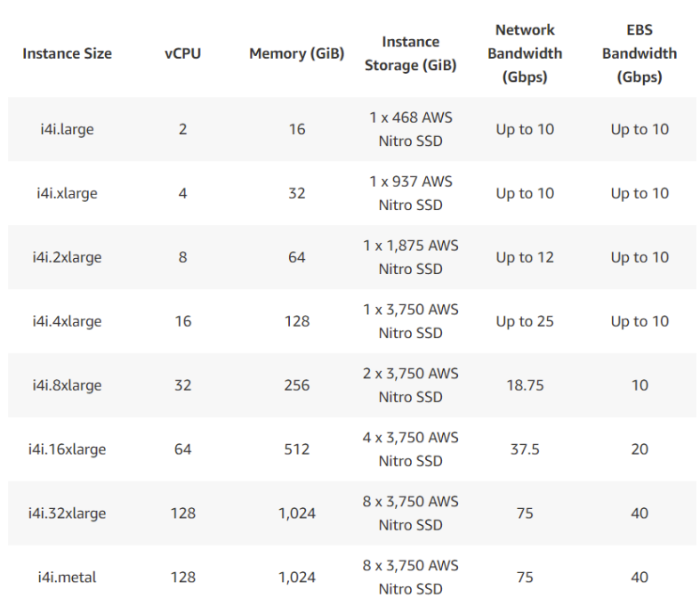This screenshot has width=700, height=598.
Task: Select the i4i.16xlarge instance name
Action: [67, 448]
